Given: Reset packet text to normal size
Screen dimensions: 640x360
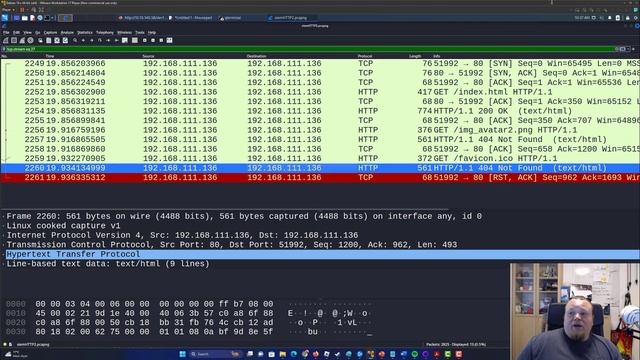Looking at the screenshot, I should pyautogui.click(x=161, y=40).
